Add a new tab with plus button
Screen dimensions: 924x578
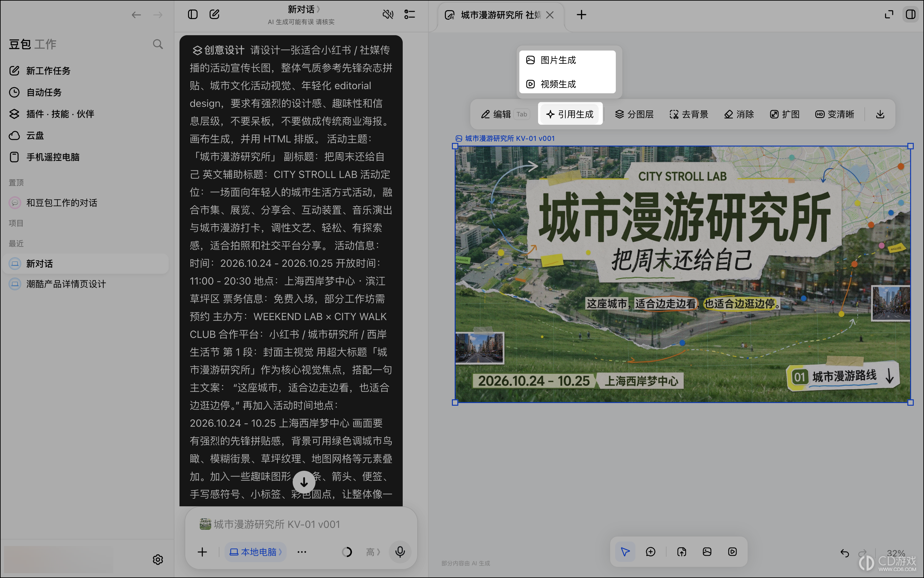581,15
